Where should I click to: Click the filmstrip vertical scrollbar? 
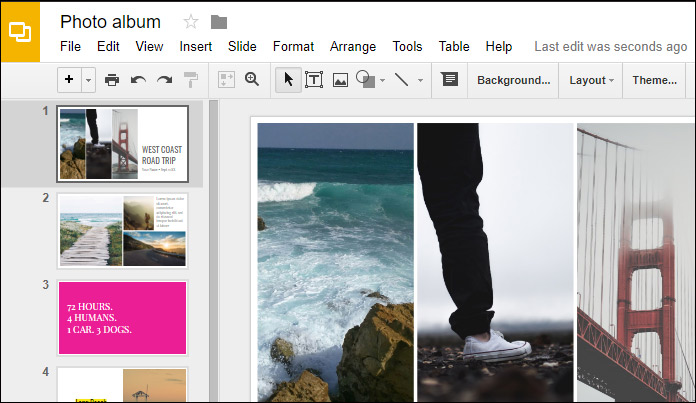[214, 251]
